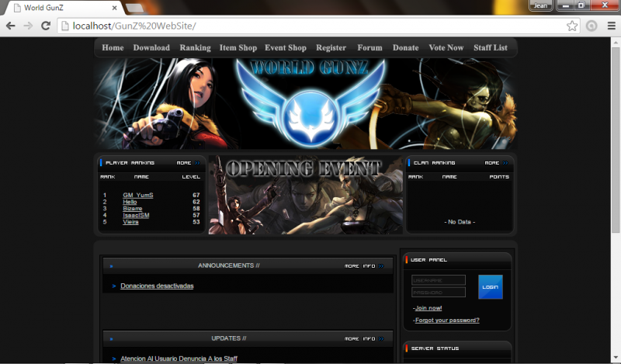621x364 pixels.
Task: Click the CLAN RANKING panel heading
Action: pyautogui.click(x=434, y=163)
